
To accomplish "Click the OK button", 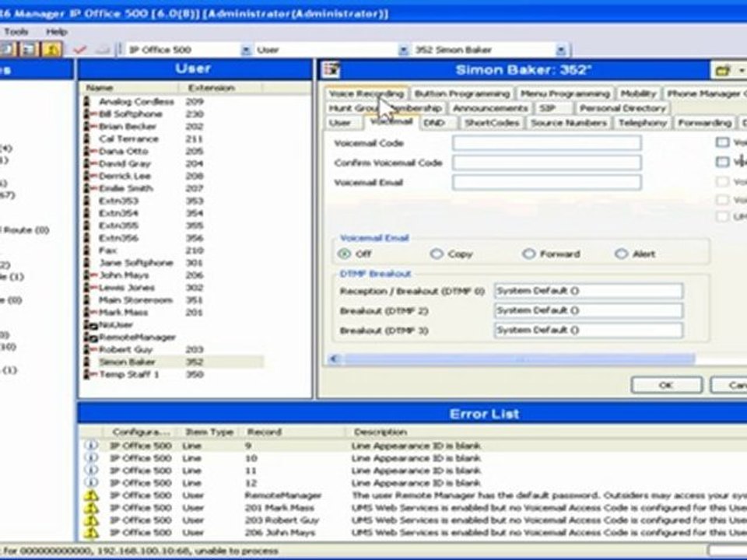I will click(x=666, y=385).
